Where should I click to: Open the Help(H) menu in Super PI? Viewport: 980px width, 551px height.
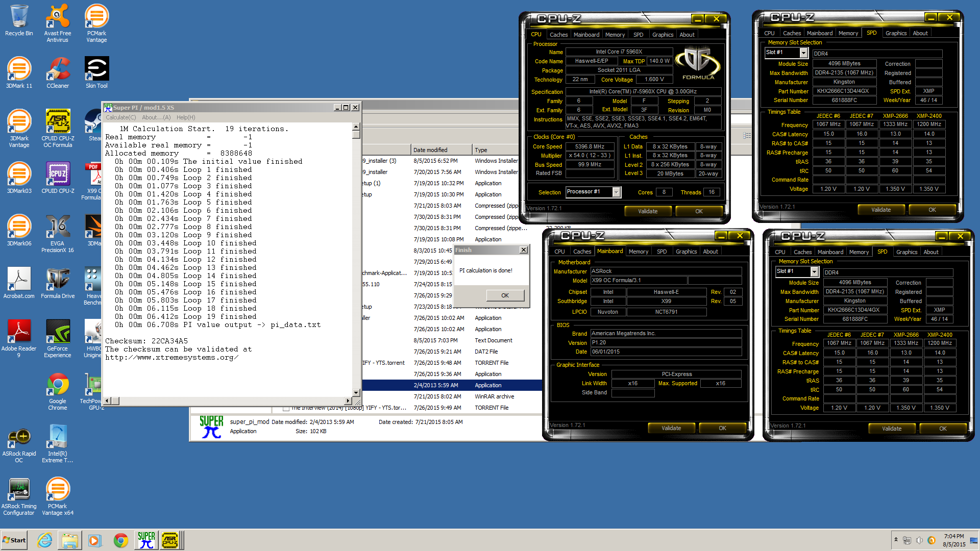click(x=186, y=117)
